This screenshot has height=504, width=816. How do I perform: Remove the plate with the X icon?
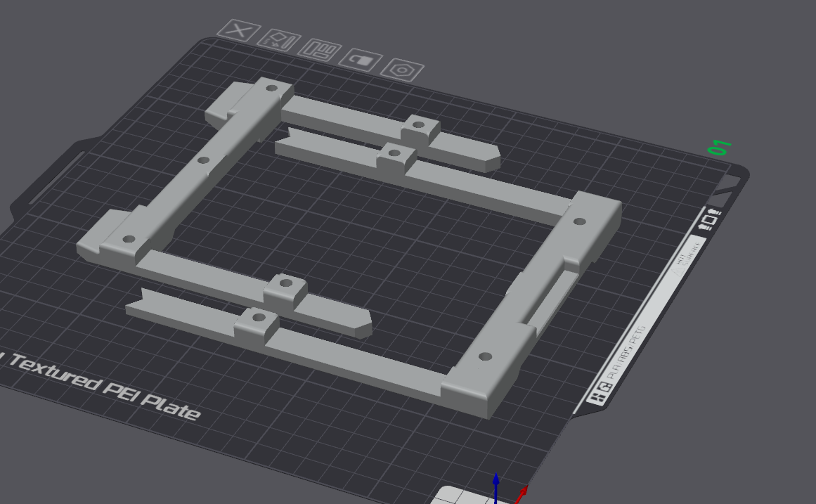pos(238,31)
